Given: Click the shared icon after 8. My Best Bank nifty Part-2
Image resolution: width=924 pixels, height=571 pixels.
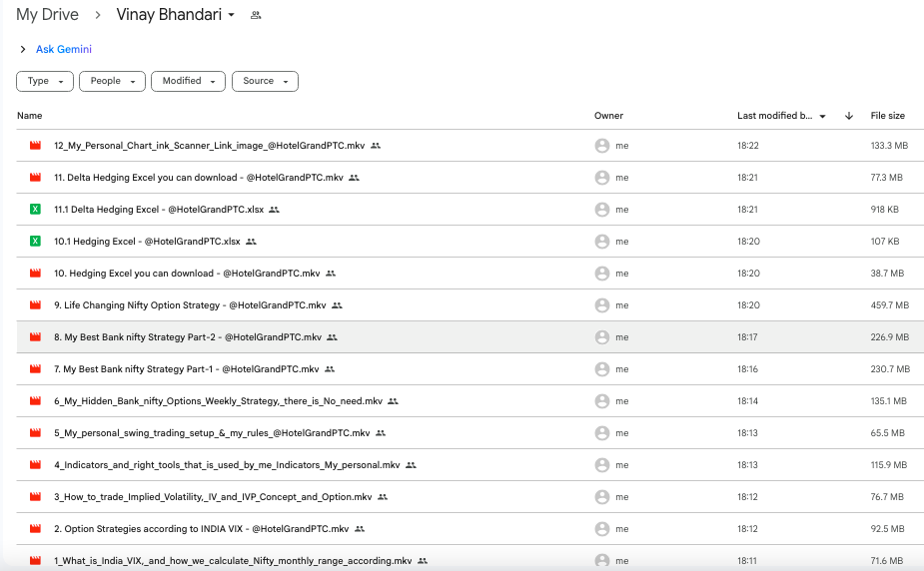Looking at the screenshot, I should point(333,337).
